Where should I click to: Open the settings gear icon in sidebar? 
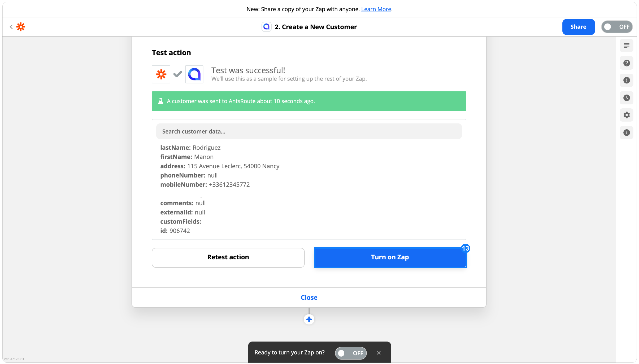tap(627, 115)
